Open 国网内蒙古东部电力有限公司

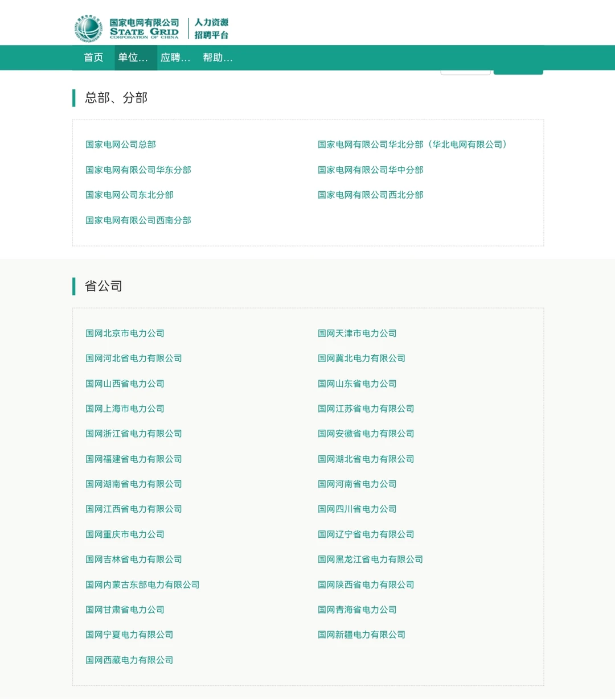tap(142, 584)
